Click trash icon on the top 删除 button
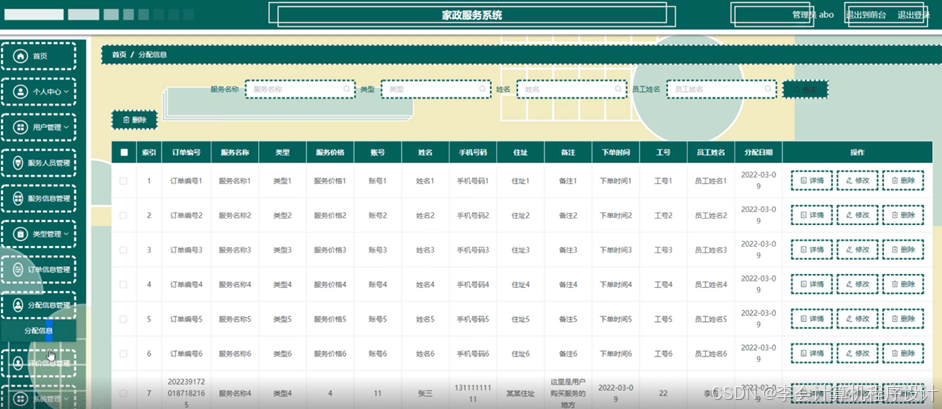The width and height of the screenshot is (942, 409). 126,120
